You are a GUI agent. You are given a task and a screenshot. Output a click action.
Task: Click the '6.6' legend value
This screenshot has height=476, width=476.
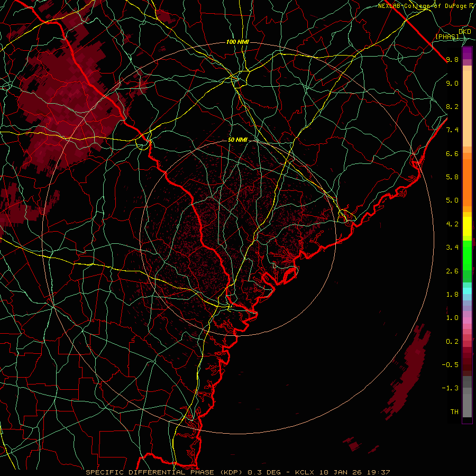(452, 153)
